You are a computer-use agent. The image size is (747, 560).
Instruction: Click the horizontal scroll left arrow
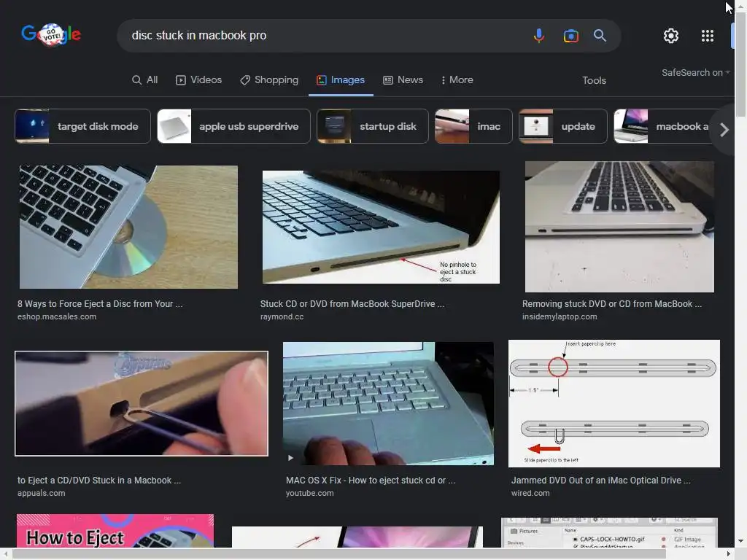[5, 554]
